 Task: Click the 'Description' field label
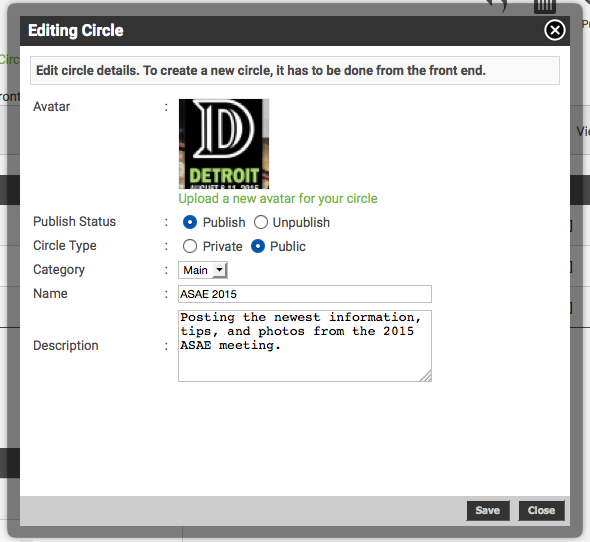coord(66,346)
